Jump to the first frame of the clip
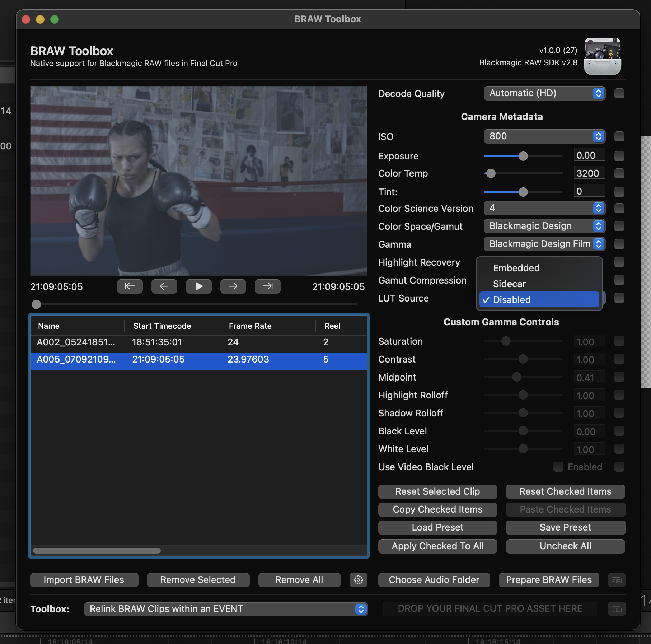Viewport: 651px width, 644px height. 130,286
